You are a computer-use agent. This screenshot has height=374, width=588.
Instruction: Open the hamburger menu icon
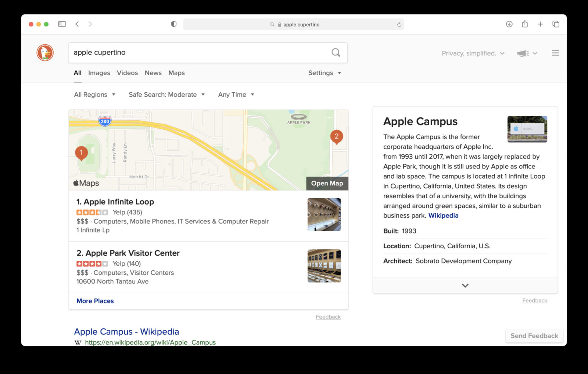[555, 53]
